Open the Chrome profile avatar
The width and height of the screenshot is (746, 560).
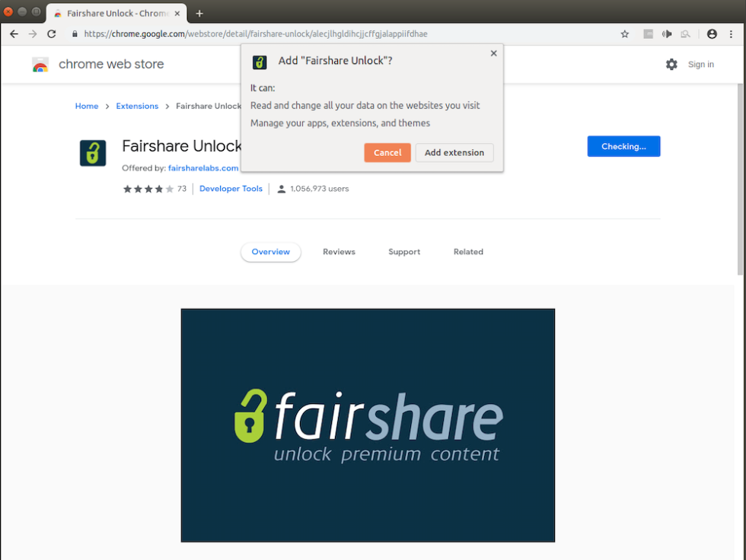(712, 33)
